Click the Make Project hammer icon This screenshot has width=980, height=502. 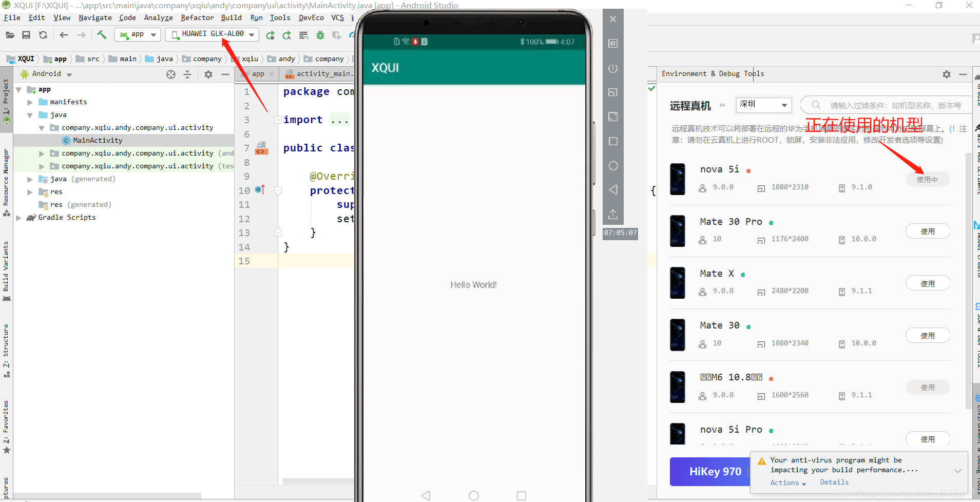(102, 35)
